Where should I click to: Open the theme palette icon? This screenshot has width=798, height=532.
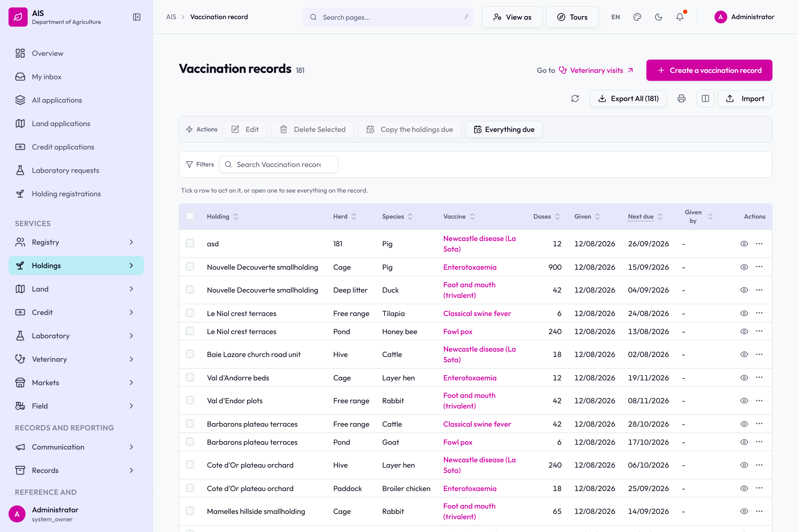[x=637, y=17]
